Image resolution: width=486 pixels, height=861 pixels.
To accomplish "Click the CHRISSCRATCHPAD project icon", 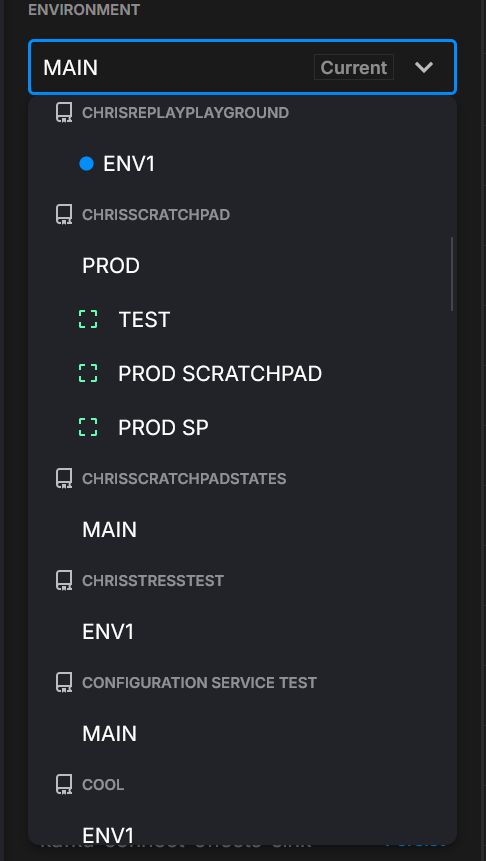I will (x=64, y=215).
